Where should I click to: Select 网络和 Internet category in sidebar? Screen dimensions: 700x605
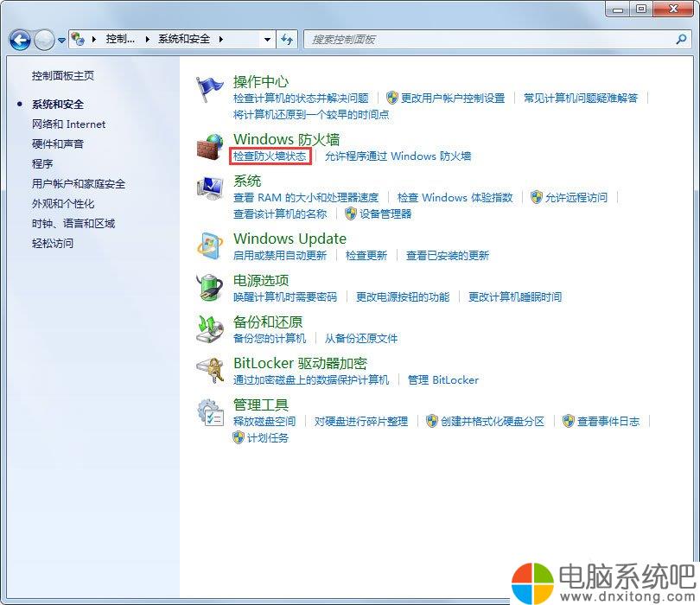tap(69, 124)
